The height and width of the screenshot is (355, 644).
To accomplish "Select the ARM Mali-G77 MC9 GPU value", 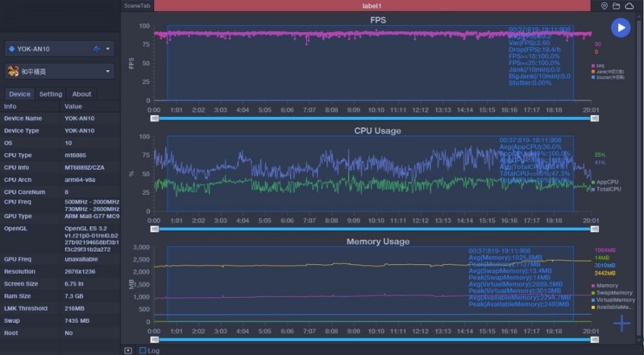I will click(x=92, y=216).
